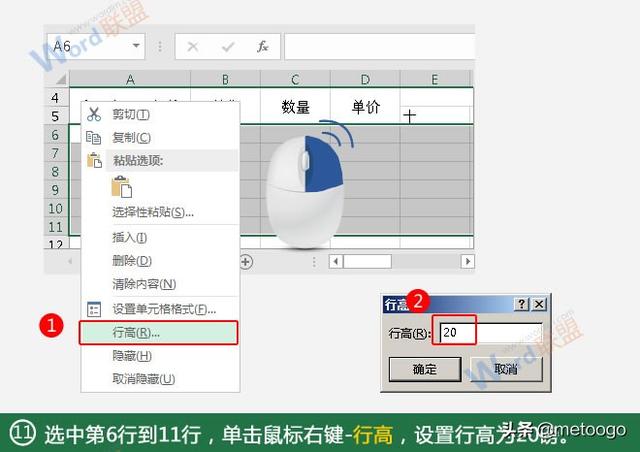Viewport: 640px width, 452px height.
Task: Select column E header
Action: pyautogui.click(x=435, y=79)
